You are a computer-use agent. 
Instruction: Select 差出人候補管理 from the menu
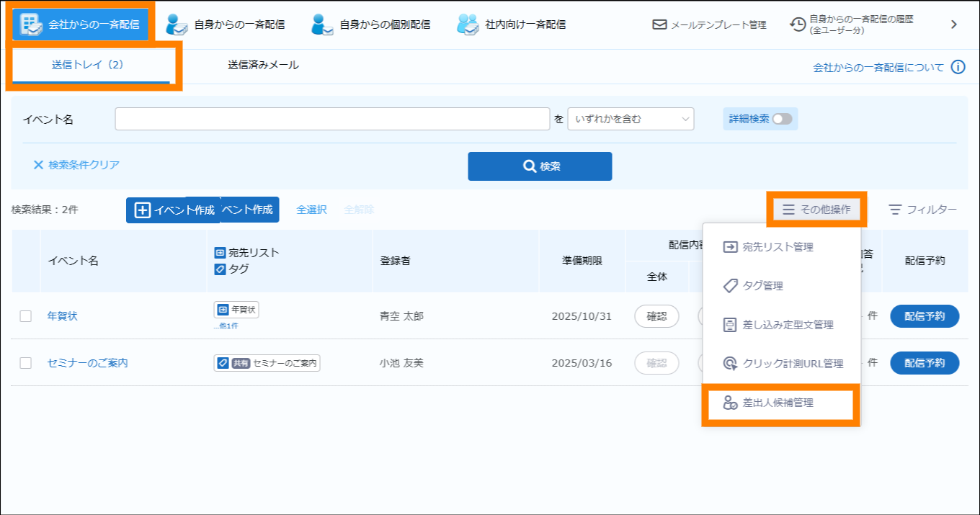778,403
